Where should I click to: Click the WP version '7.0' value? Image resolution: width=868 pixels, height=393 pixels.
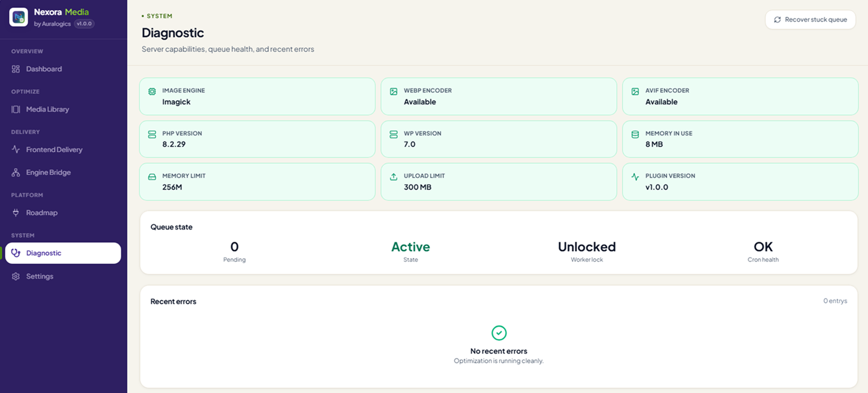click(x=410, y=144)
